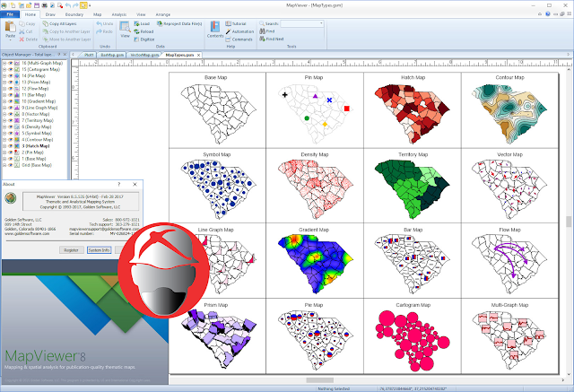Toggle eye icon for 12 (Flow Map)

(11, 89)
